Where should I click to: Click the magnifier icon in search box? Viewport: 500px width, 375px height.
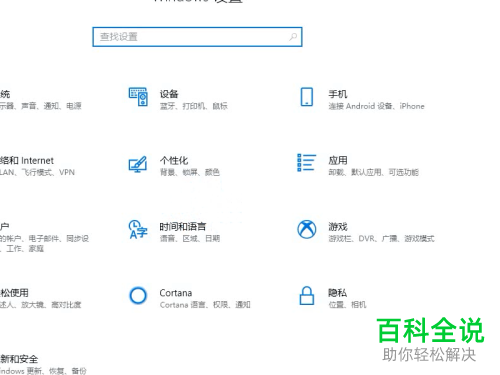(293, 37)
